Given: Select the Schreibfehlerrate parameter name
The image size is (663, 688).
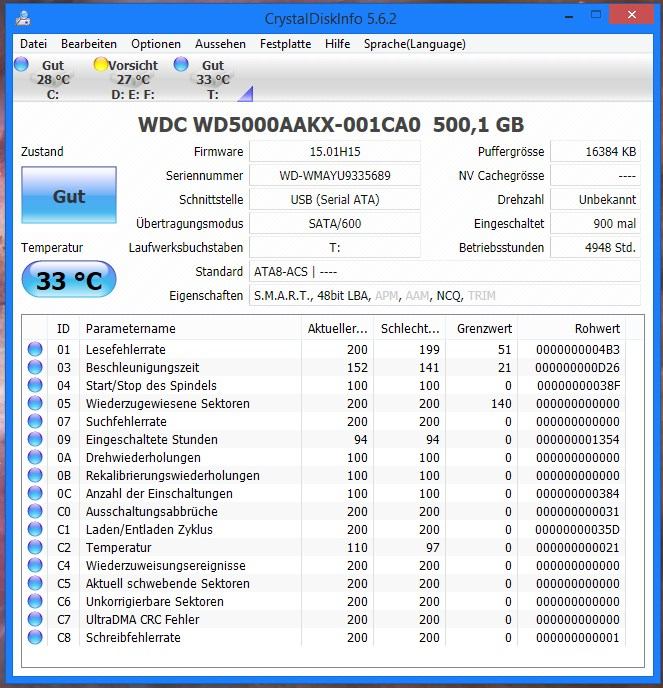Looking at the screenshot, I should [133, 637].
